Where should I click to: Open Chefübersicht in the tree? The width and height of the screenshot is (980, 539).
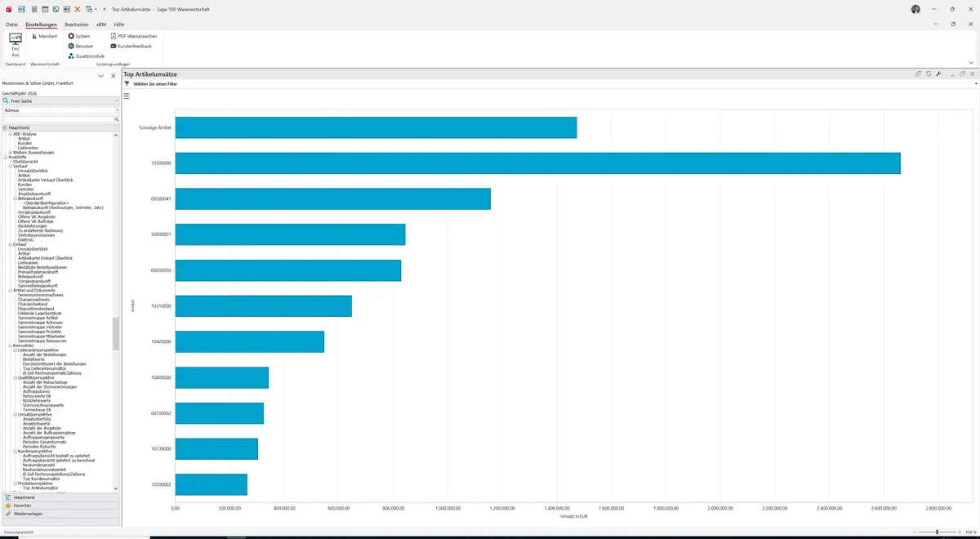25,162
